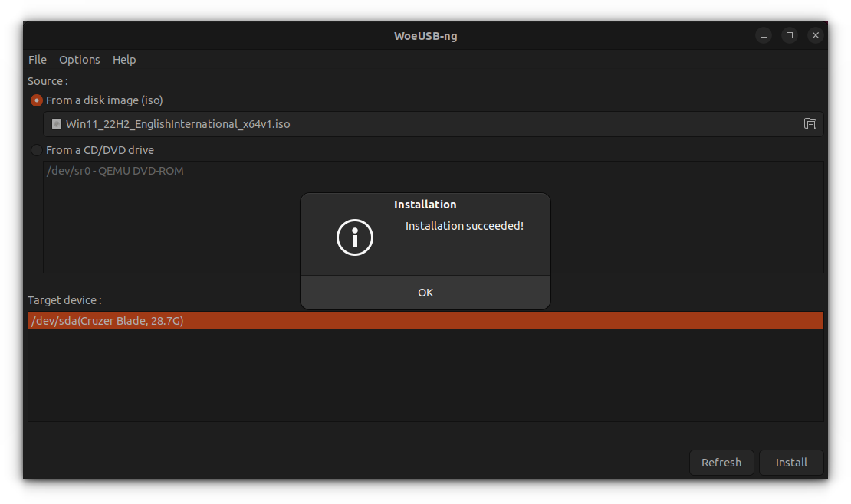The height and width of the screenshot is (504, 851).
Task: Open the Options menu
Action: pos(80,60)
